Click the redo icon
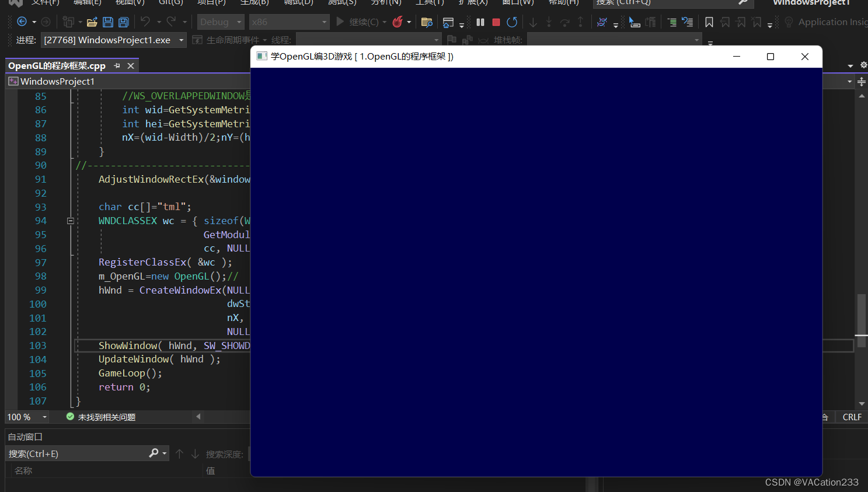This screenshot has height=492, width=868. (x=171, y=22)
